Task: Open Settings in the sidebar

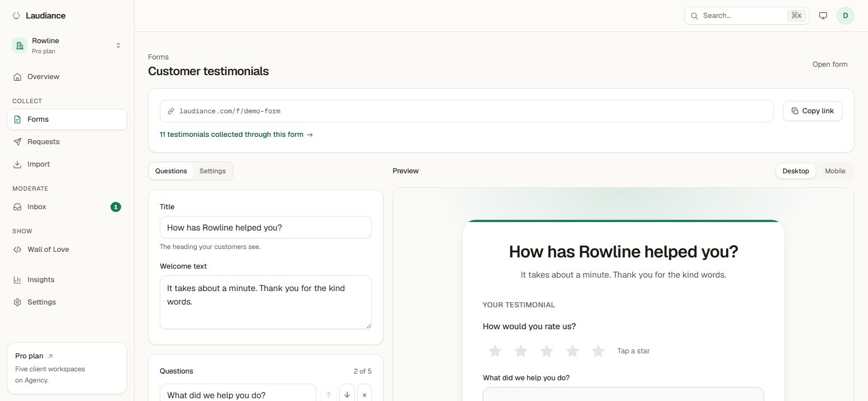Action: (x=67, y=302)
